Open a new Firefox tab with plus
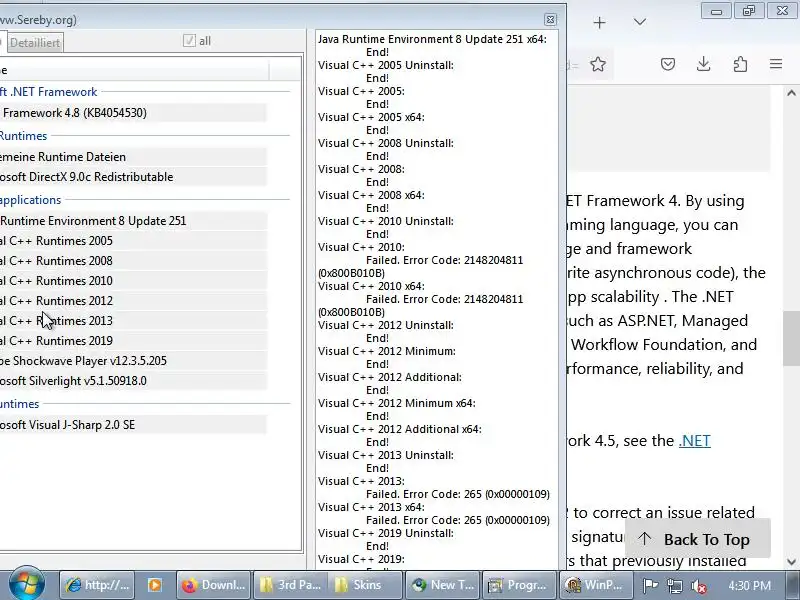 pos(599,22)
